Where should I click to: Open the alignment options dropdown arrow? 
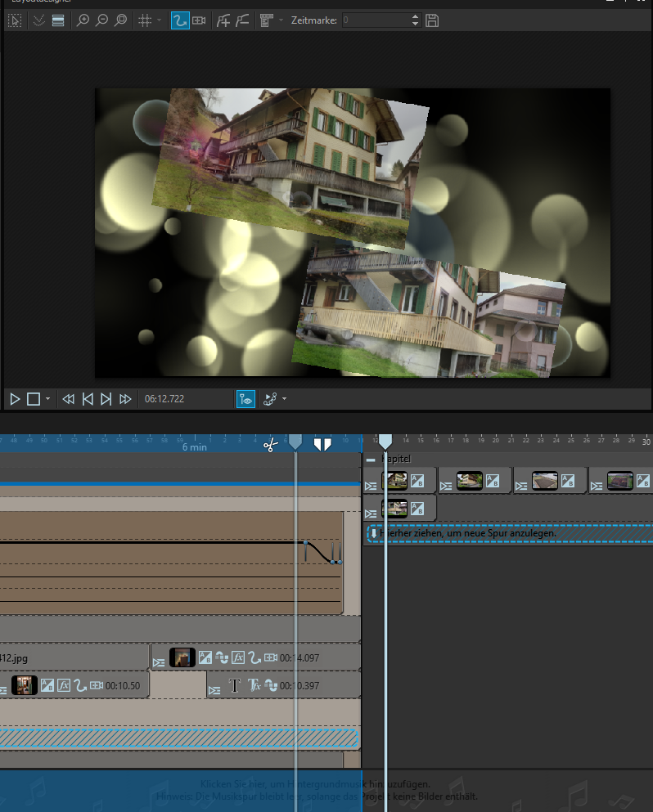[x=281, y=20]
